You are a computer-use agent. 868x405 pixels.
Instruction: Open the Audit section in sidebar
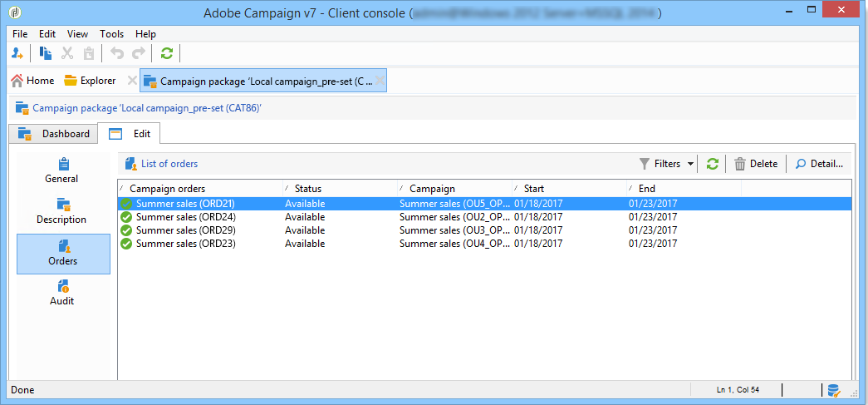pos(63,294)
